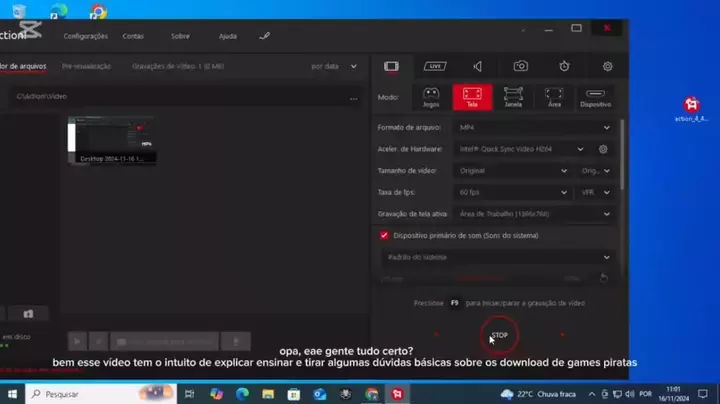Select the Jogos recording mode
720x404 pixels.
coord(431,97)
